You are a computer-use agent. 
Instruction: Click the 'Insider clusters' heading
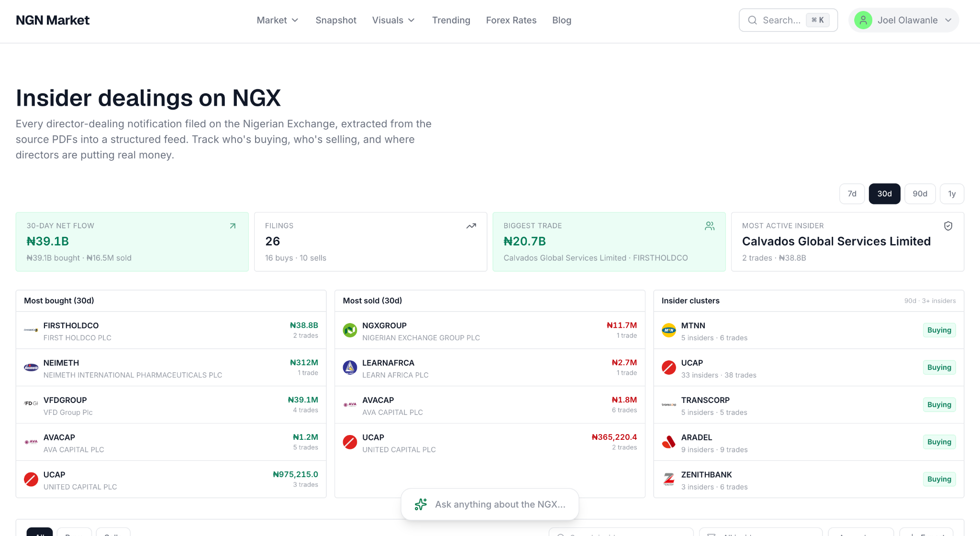[690, 301]
